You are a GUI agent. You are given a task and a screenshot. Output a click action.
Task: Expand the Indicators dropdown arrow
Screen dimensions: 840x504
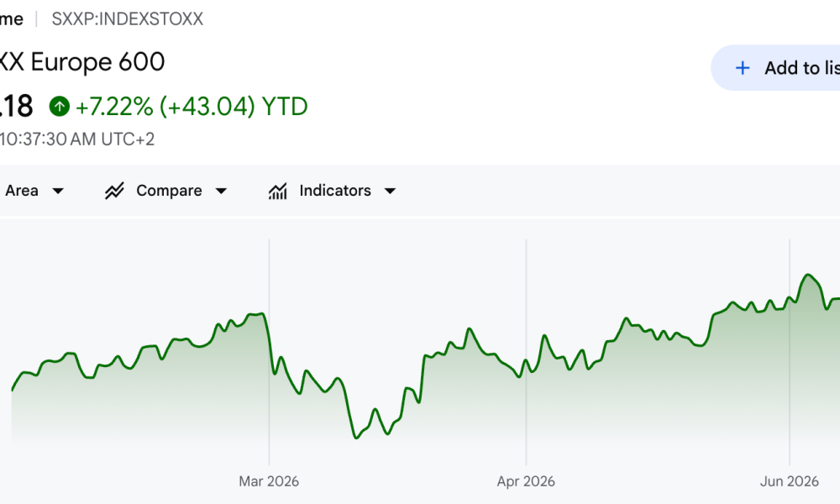pyautogui.click(x=390, y=191)
